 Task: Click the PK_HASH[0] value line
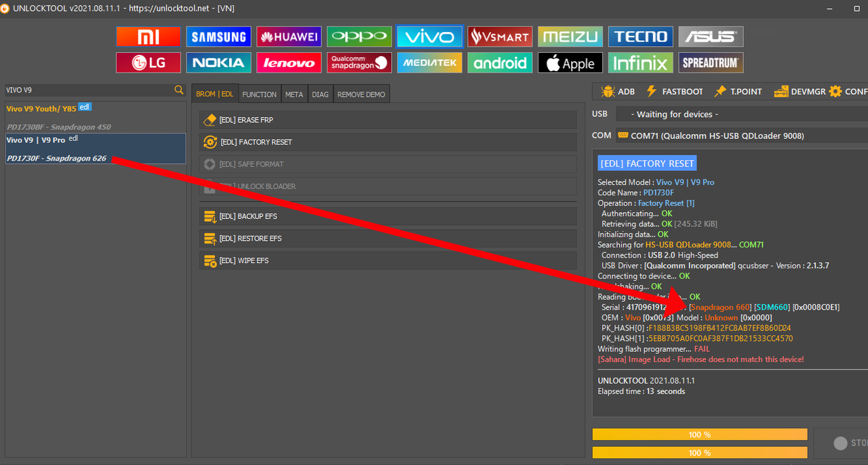point(696,328)
